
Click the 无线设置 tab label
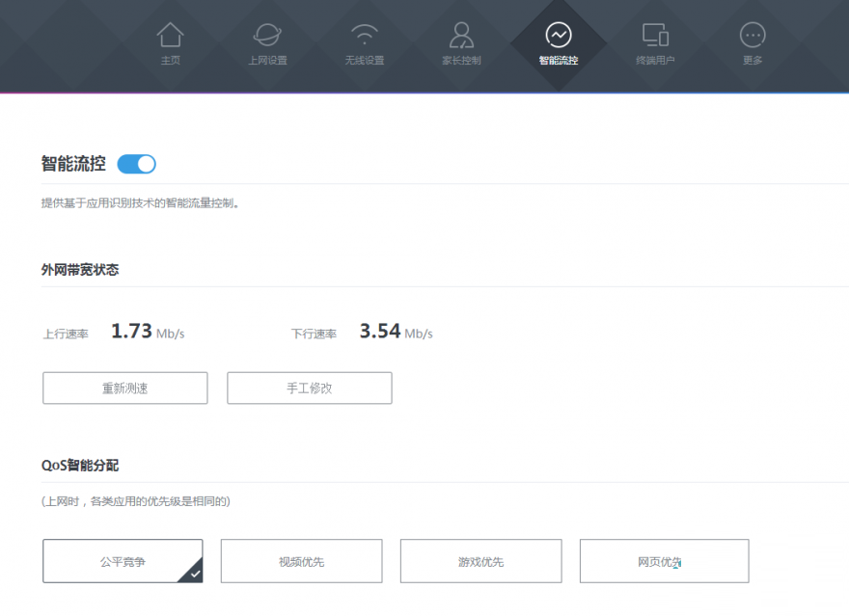365,61
